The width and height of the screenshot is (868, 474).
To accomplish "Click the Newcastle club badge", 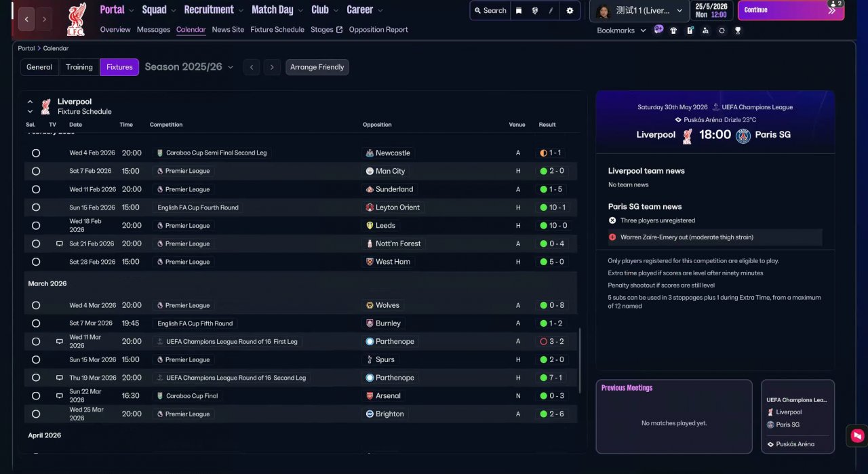I will [x=370, y=153].
